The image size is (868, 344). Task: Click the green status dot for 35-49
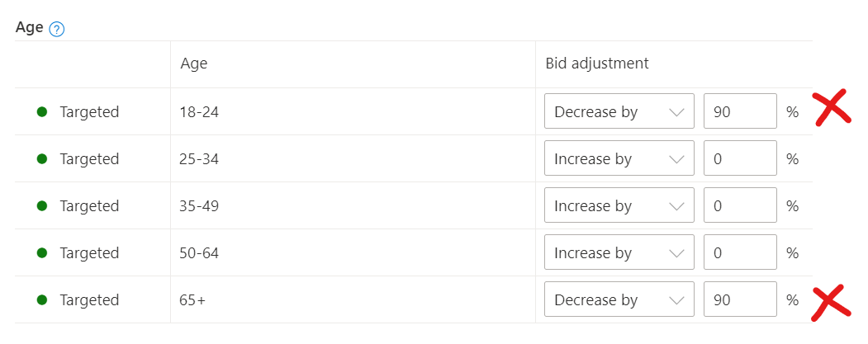point(41,205)
